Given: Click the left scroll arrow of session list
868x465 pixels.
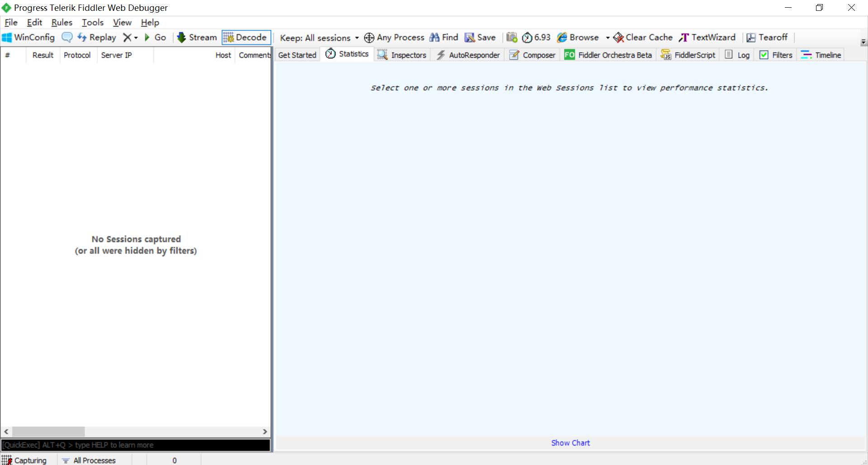Looking at the screenshot, I should point(6,432).
